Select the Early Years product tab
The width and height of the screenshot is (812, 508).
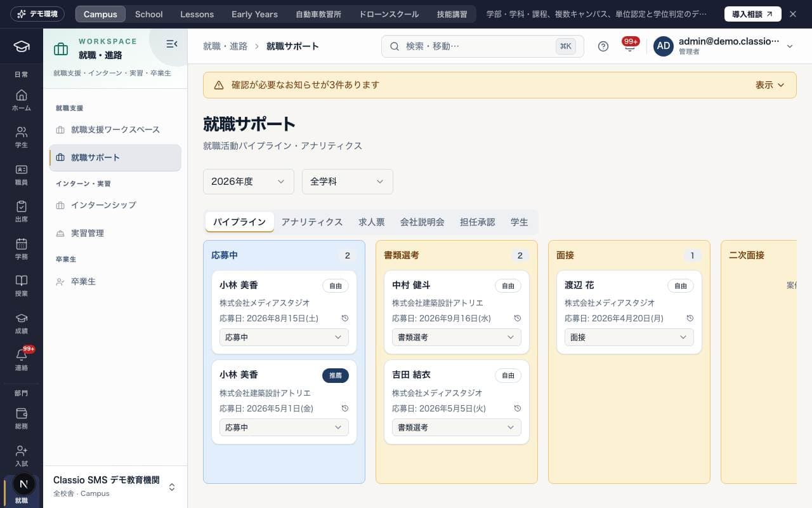point(254,14)
